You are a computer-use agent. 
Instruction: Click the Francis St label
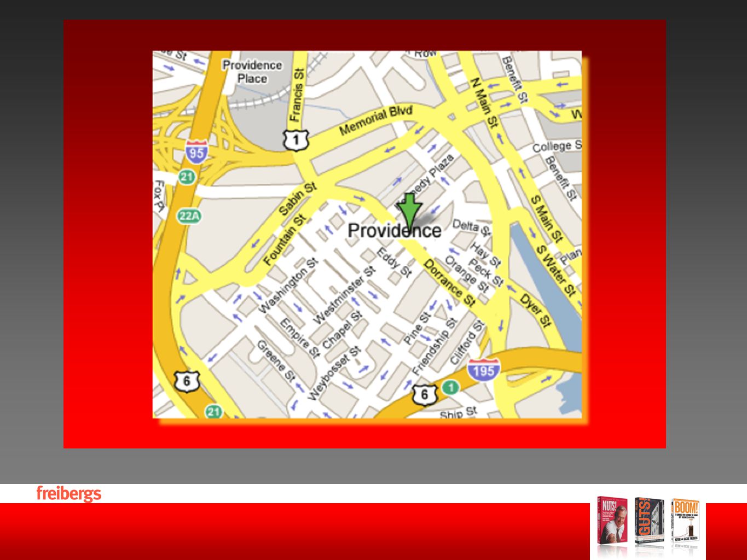[x=296, y=95]
